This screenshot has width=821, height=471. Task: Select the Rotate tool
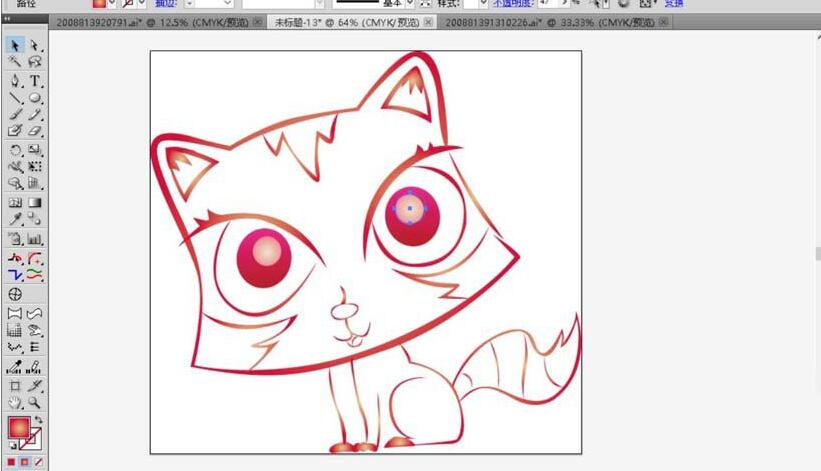point(15,150)
